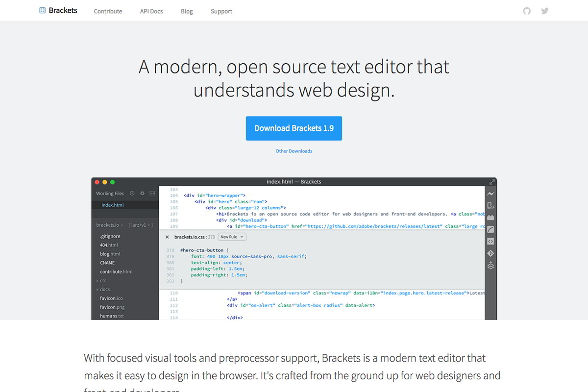Open the New Rule dropdown
The width and height of the screenshot is (588, 392).
click(x=232, y=237)
